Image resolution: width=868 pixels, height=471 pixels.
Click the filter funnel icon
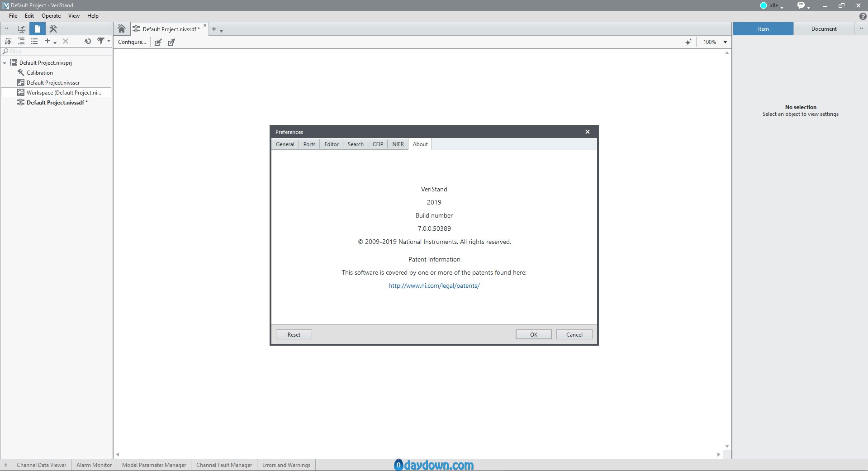click(x=101, y=41)
